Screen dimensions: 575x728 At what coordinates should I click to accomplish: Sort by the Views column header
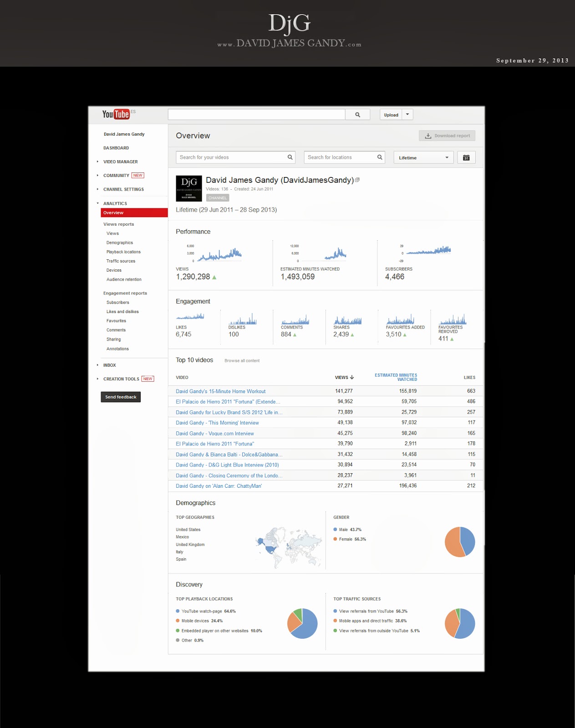[344, 377]
